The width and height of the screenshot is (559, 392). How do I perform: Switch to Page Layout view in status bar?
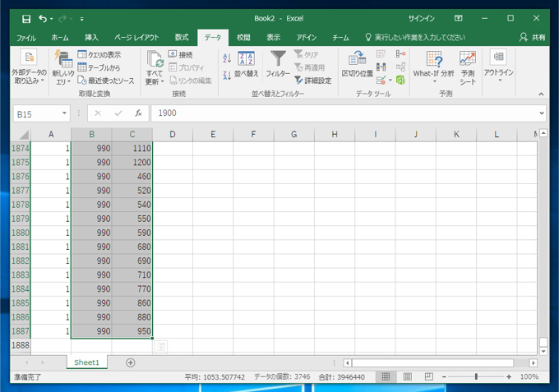(x=407, y=376)
